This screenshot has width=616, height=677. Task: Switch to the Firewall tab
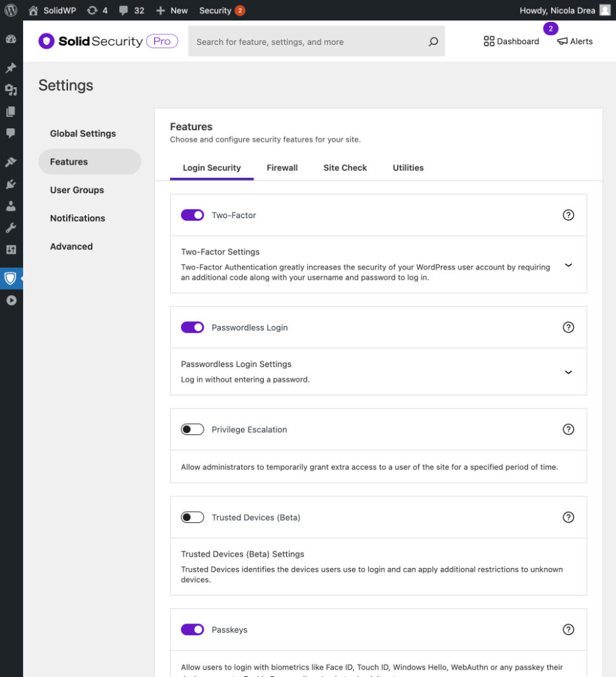282,168
